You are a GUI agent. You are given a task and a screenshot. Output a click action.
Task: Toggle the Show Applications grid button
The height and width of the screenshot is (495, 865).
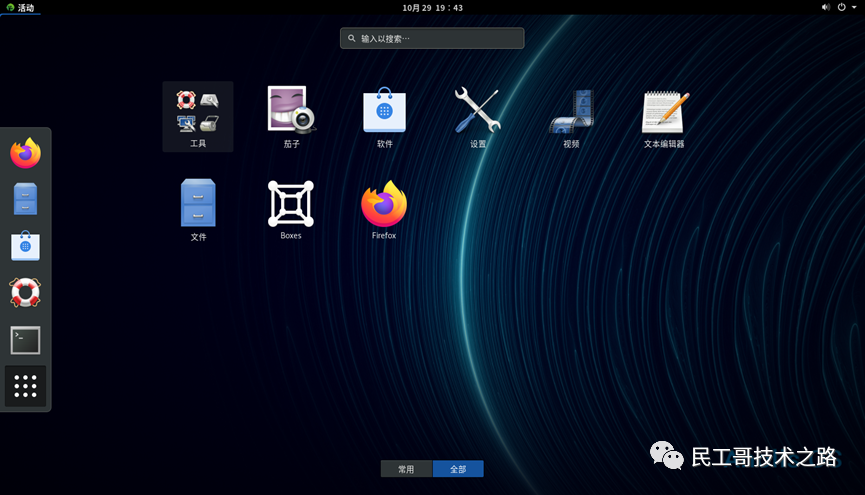pyautogui.click(x=25, y=386)
